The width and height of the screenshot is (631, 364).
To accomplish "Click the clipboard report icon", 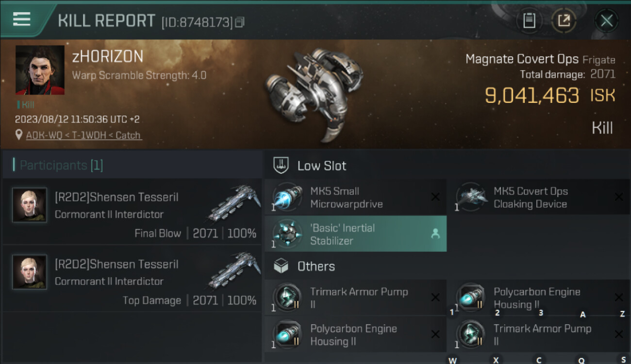I will (x=529, y=20).
